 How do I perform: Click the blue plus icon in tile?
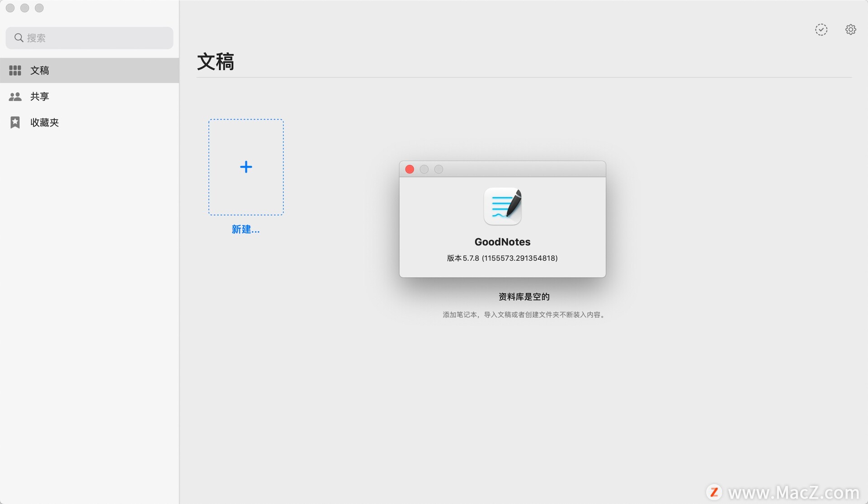click(246, 167)
